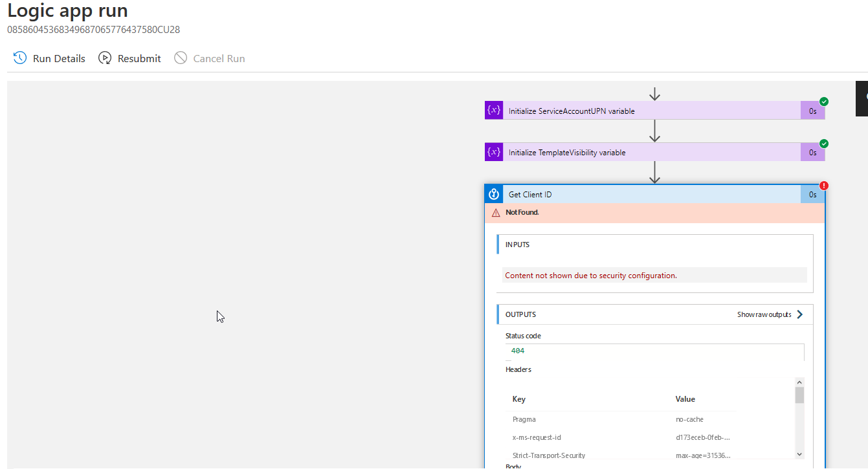The height and width of the screenshot is (469, 868).
Task: Click the {x} icon on Initialize ServiceAccountUPN variable
Action: pos(494,110)
